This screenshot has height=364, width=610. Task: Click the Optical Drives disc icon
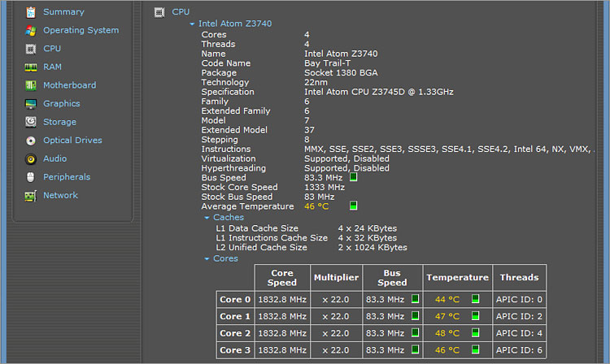point(31,141)
